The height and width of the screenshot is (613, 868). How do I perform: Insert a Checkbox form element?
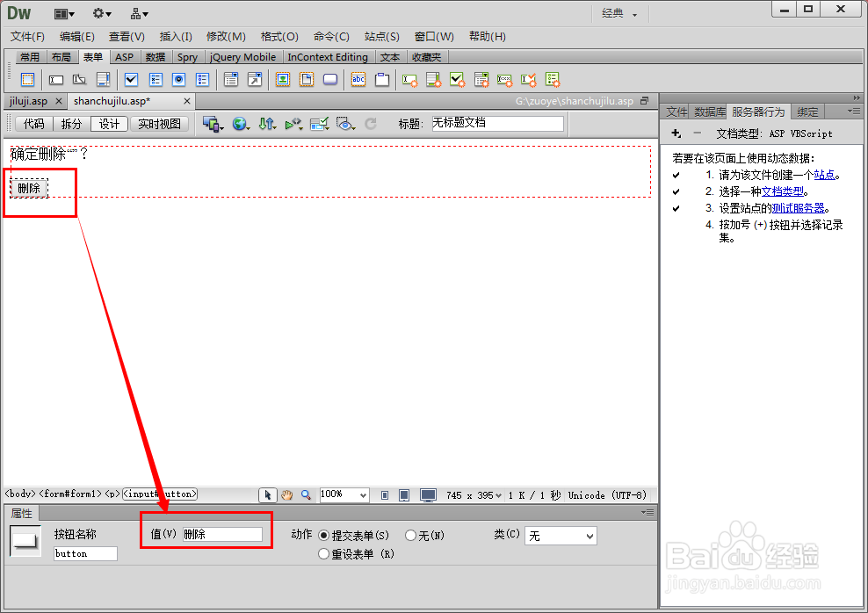[x=131, y=80]
